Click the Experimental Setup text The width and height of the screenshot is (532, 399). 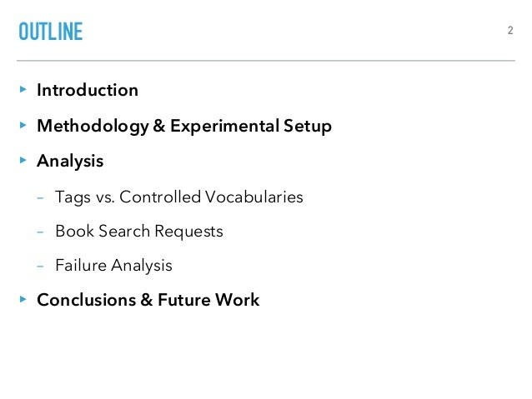click(x=251, y=127)
